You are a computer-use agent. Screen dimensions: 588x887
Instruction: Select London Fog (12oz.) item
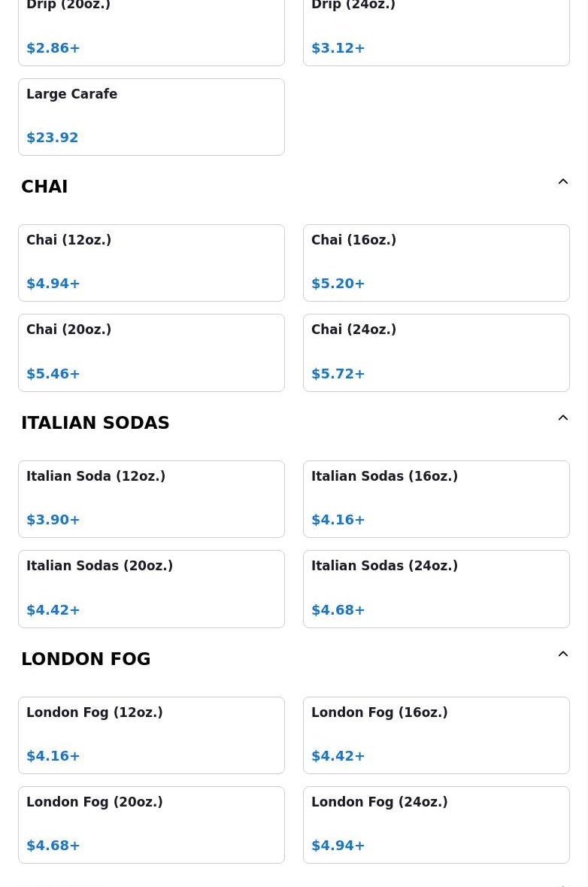[x=151, y=735]
